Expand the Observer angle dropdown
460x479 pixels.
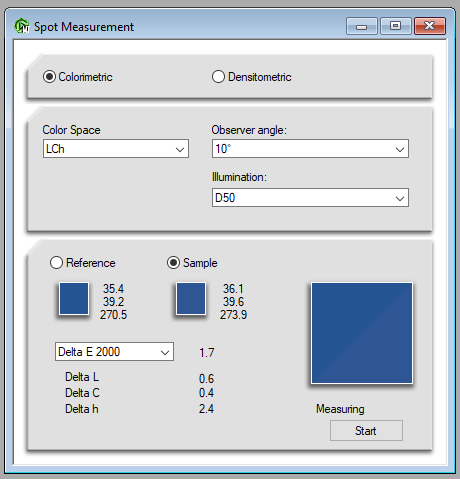310,149
